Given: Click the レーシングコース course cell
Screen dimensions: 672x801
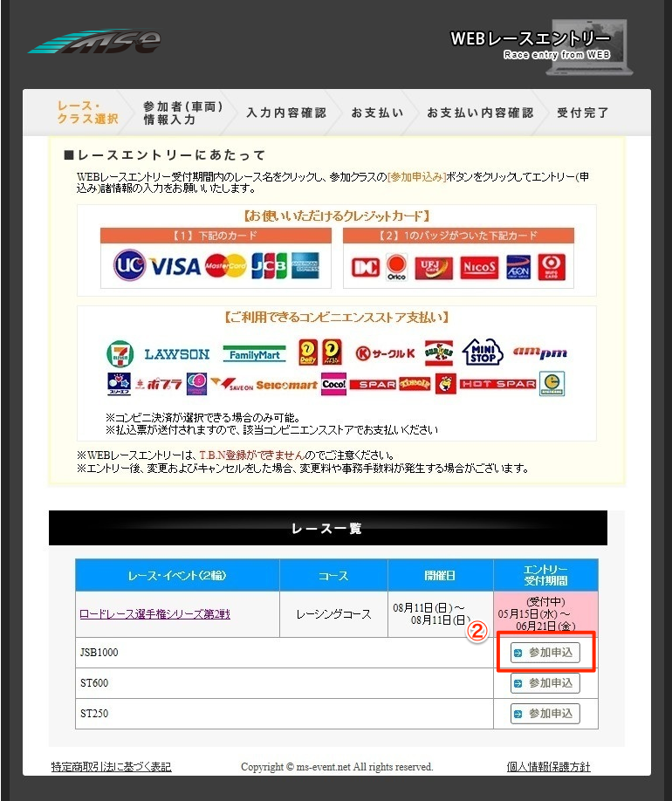Looking at the screenshot, I should [333, 614].
